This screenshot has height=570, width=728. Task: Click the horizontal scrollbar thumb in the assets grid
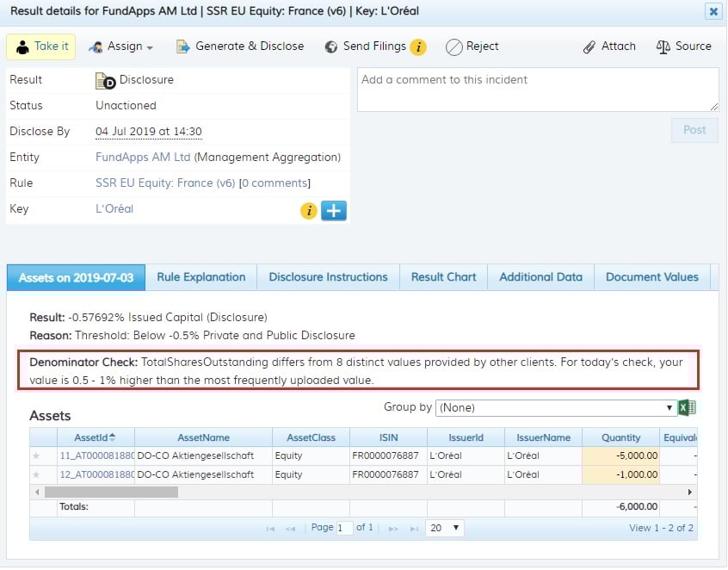pos(111,493)
